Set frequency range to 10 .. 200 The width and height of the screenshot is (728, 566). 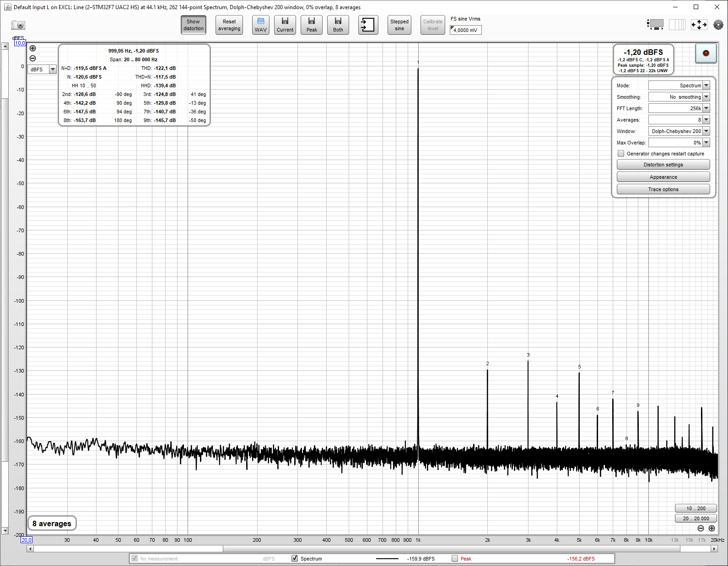[696, 508]
